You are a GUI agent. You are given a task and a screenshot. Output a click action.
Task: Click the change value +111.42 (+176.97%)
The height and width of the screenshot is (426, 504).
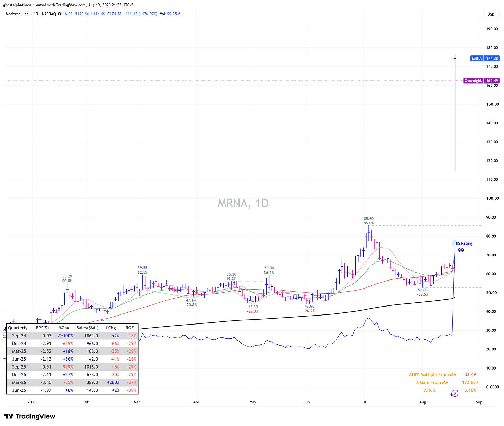click(141, 14)
